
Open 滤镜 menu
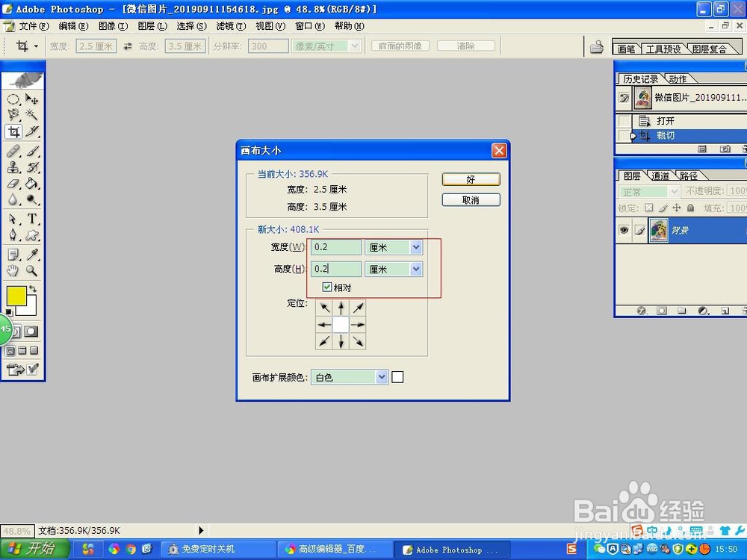coord(231,26)
